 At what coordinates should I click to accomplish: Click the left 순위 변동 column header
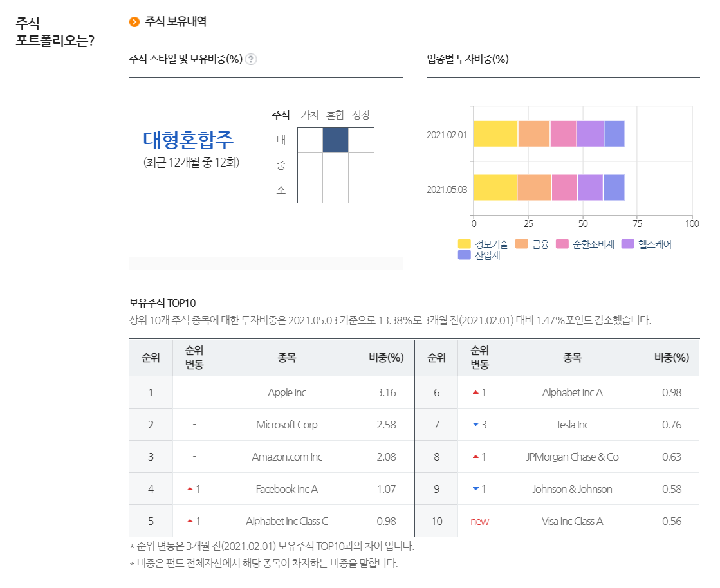(194, 358)
